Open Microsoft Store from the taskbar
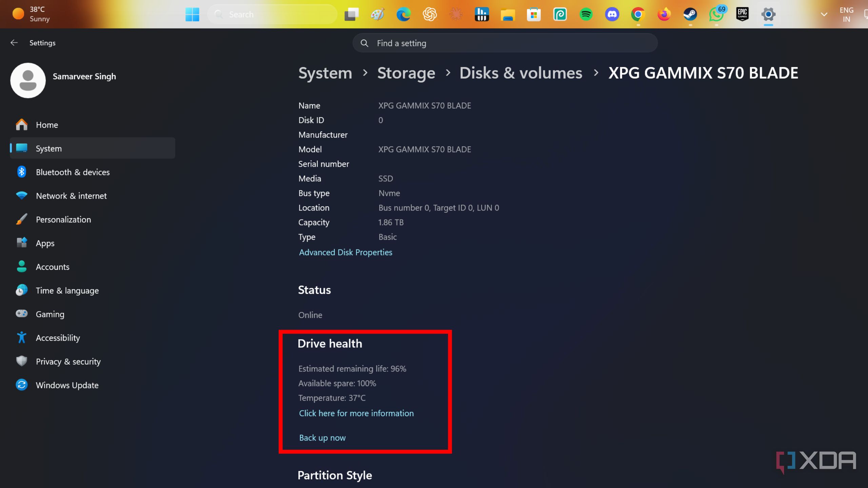Image resolution: width=868 pixels, height=488 pixels. coord(534,14)
